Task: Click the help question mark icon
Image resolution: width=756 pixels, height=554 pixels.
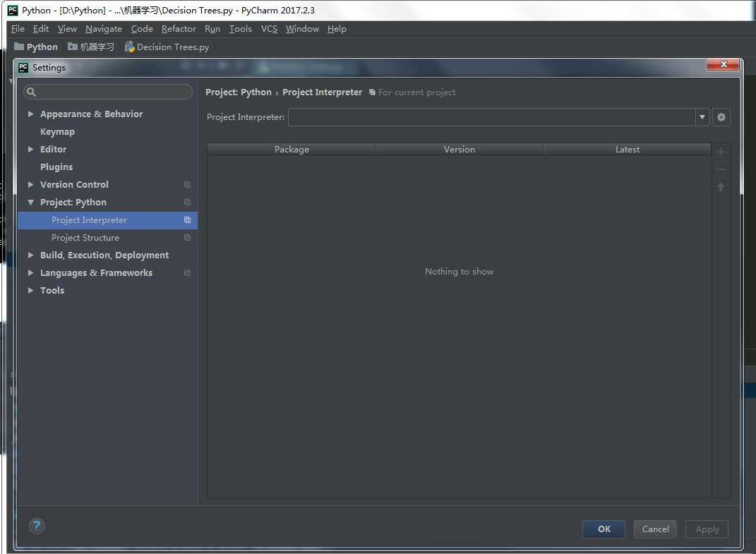Action: [x=37, y=526]
